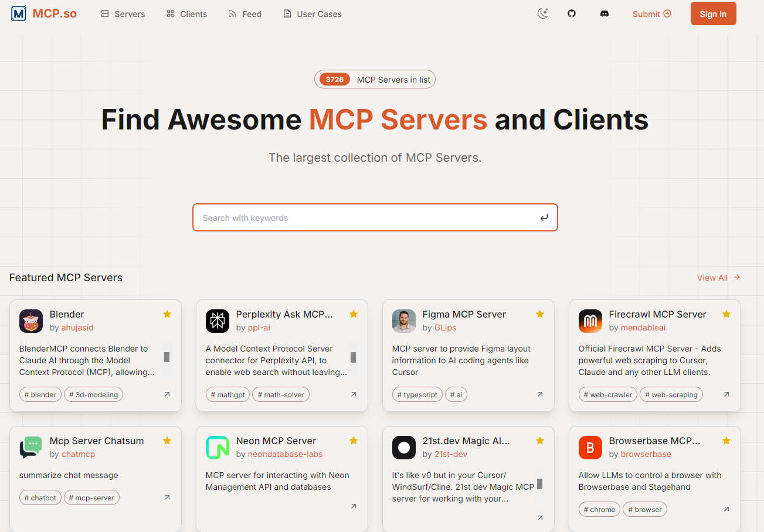Click the Perplexity card star icon

[354, 314]
